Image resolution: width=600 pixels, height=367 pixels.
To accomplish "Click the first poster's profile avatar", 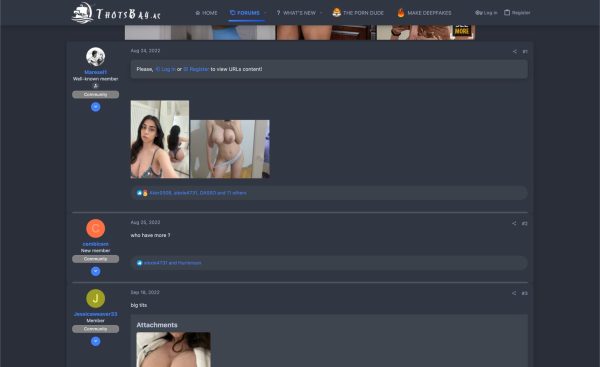I will 96,57.
